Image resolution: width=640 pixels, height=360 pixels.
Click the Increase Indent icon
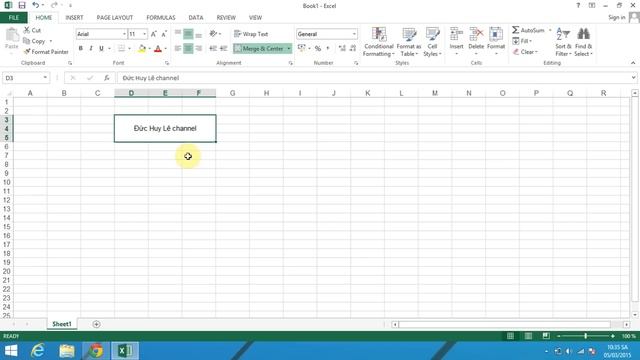223,48
